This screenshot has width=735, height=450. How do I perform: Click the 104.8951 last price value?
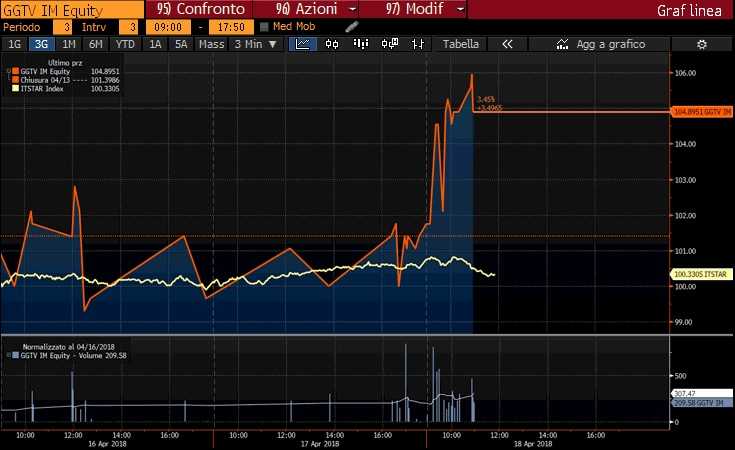[x=105, y=71]
